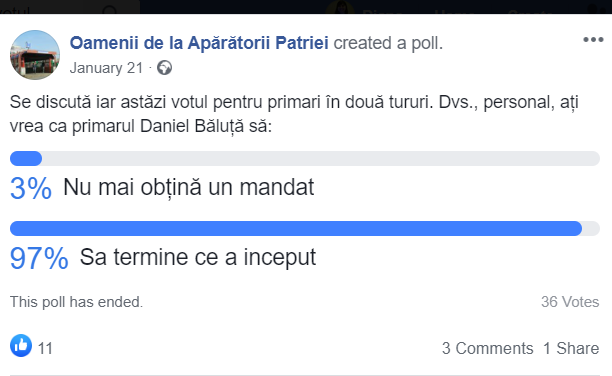Select the 'Nu mai obțină un mandat' option

point(189,187)
